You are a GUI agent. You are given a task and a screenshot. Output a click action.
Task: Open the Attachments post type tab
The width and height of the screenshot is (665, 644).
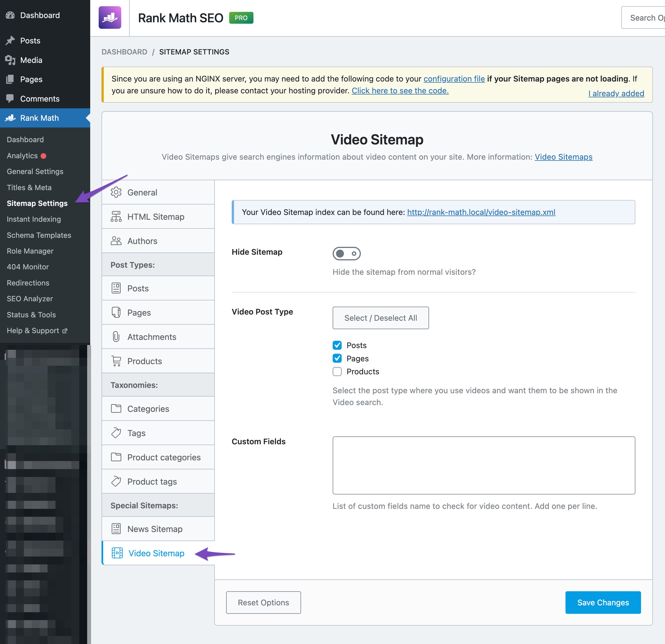tap(158, 337)
